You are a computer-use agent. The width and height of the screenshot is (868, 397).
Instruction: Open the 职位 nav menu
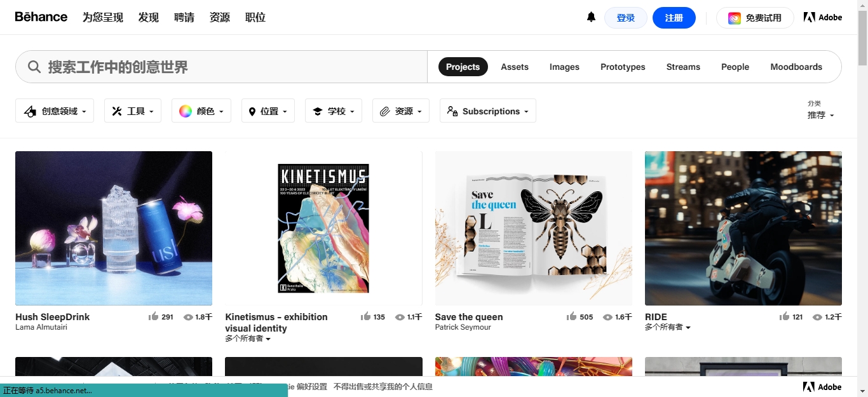tap(255, 17)
